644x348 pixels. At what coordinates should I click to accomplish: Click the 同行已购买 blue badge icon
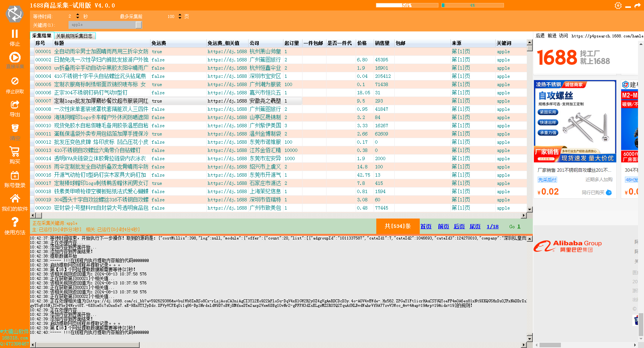pos(609,192)
